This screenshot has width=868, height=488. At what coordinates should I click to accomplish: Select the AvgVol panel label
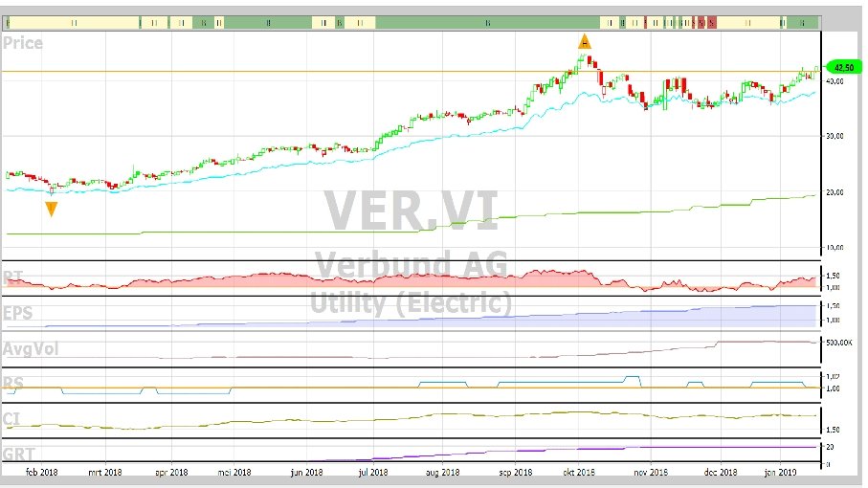(31, 348)
